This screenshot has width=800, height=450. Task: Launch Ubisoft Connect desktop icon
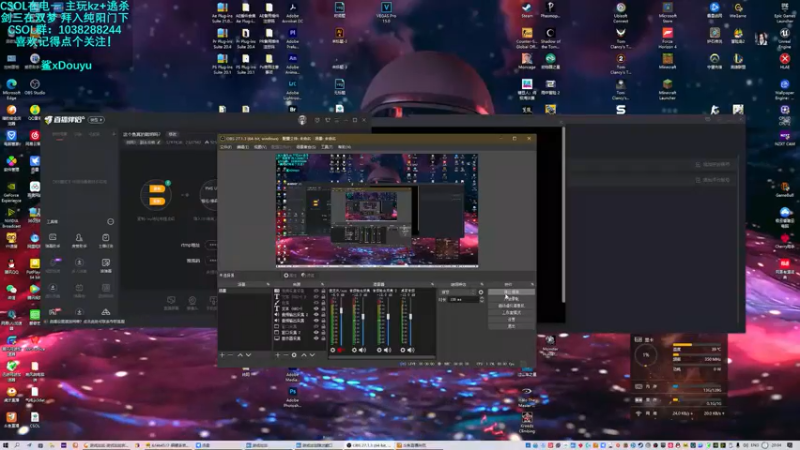620,12
